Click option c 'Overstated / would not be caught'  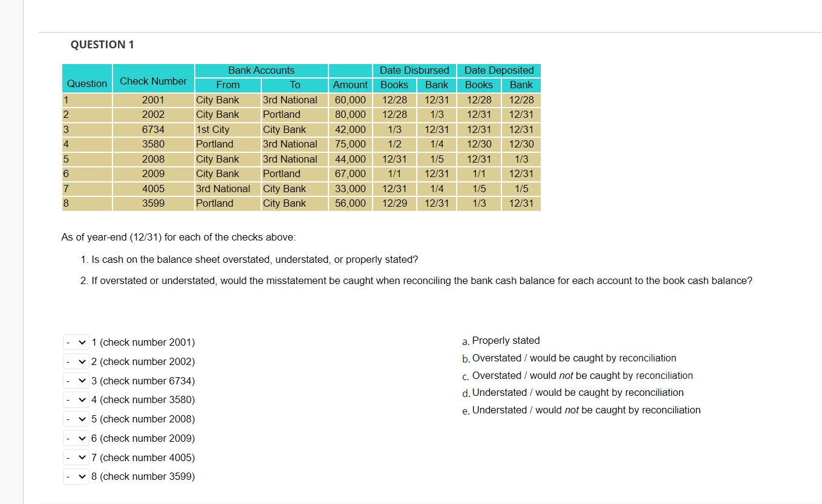577,376
